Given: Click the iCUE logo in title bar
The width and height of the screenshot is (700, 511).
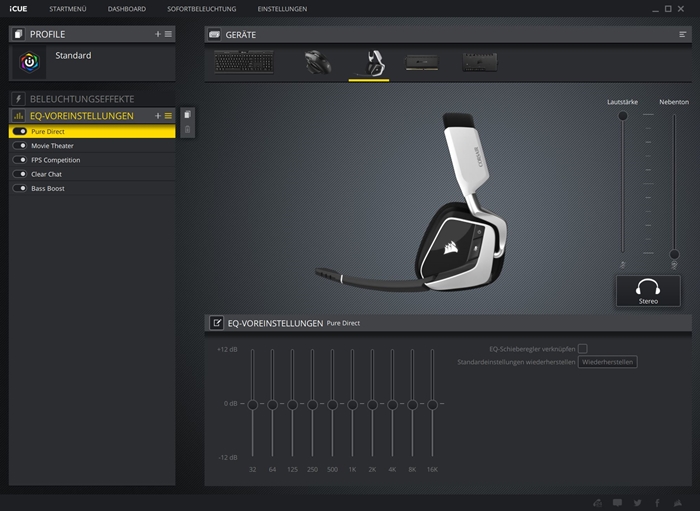Looking at the screenshot, I should [18, 9].
